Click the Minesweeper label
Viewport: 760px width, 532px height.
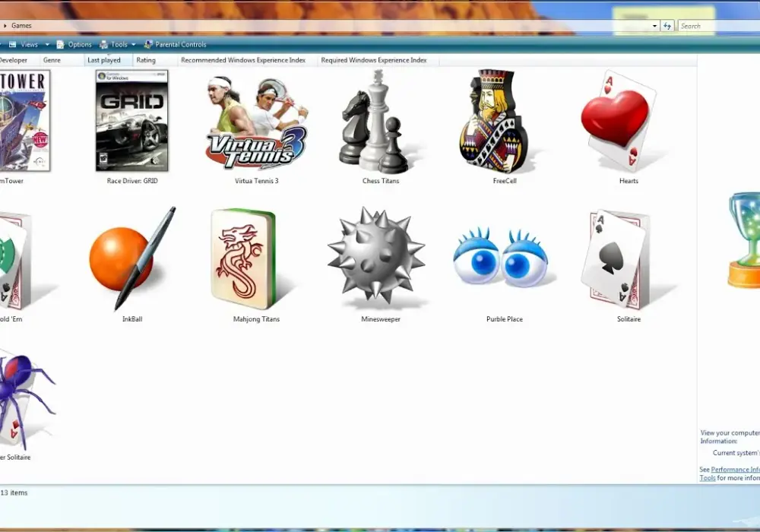[381, 318]
